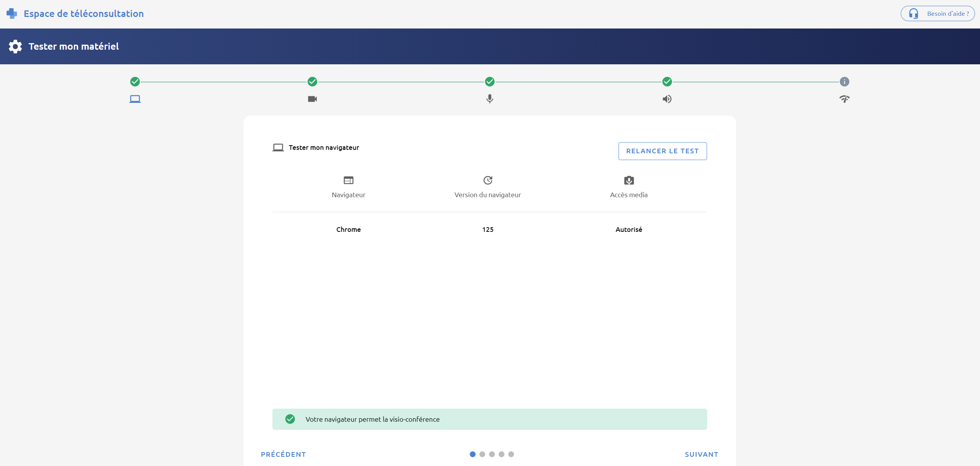
Task: Click the gear icon beside Tester mon matériel
Action: coord(15,46)
